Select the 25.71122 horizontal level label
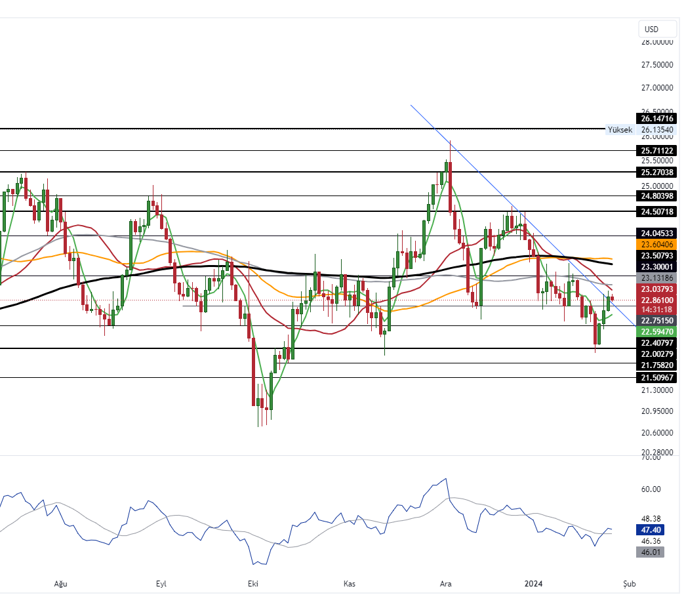The image size is (686, 616). click(x=656, y=150)
